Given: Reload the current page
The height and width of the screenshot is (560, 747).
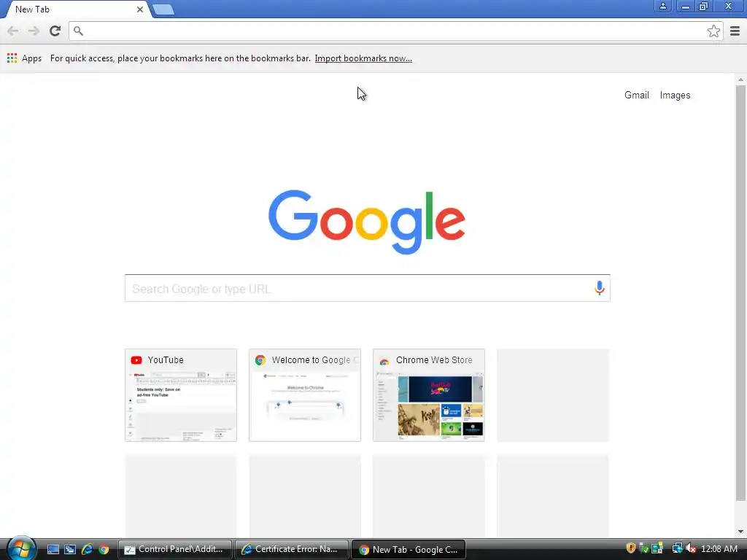Looking at the screenshot, I should [55, 31].
